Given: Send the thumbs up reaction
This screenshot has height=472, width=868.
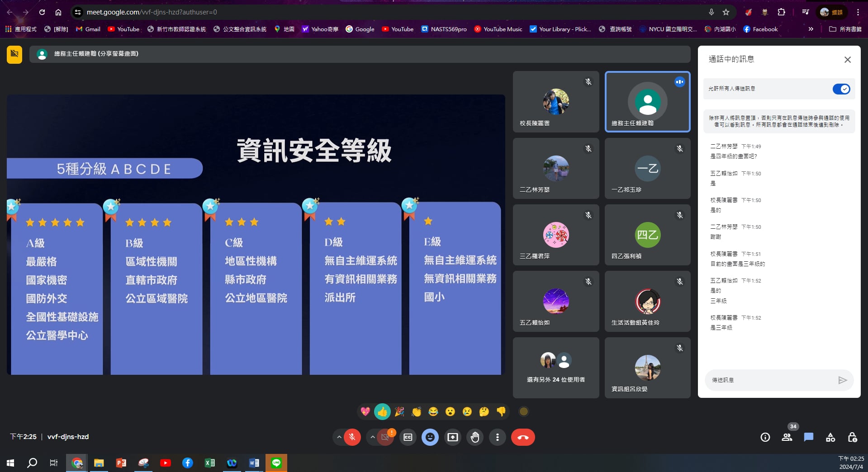Looking at the screenshot, I should coord(382,411).
